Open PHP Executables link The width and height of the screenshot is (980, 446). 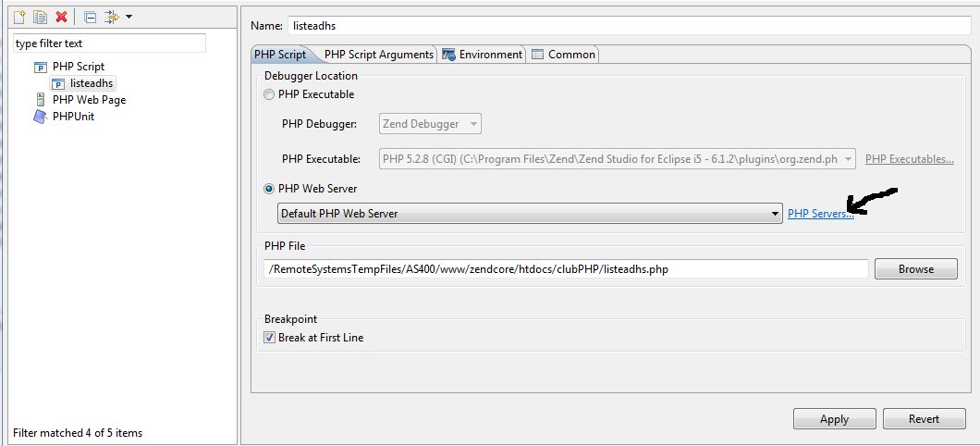(910, 159)
